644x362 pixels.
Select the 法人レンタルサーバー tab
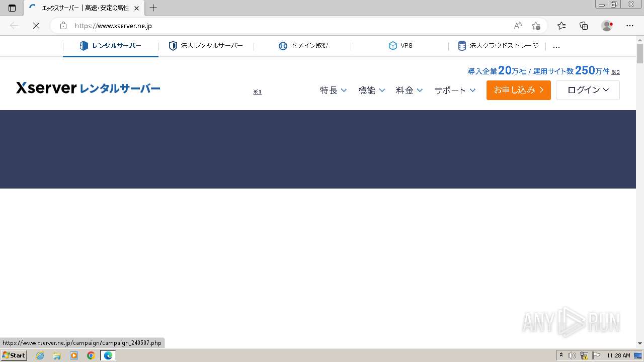(206, 46)
